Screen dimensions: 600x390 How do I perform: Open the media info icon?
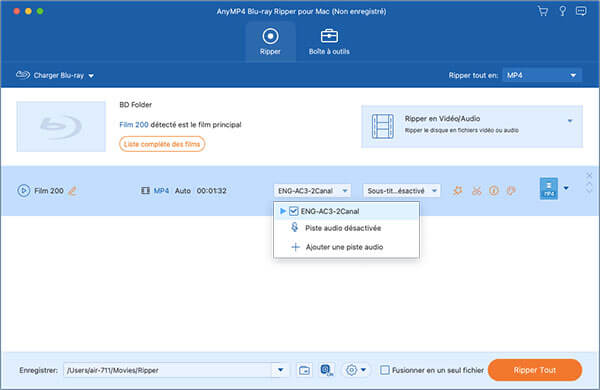click(494, 191)
